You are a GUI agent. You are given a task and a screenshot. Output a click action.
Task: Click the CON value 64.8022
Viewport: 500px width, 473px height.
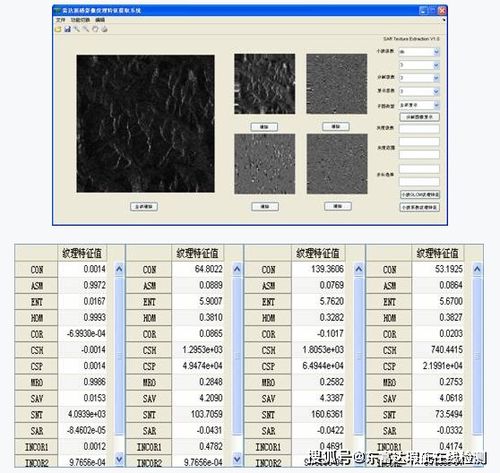click(209, 269)
